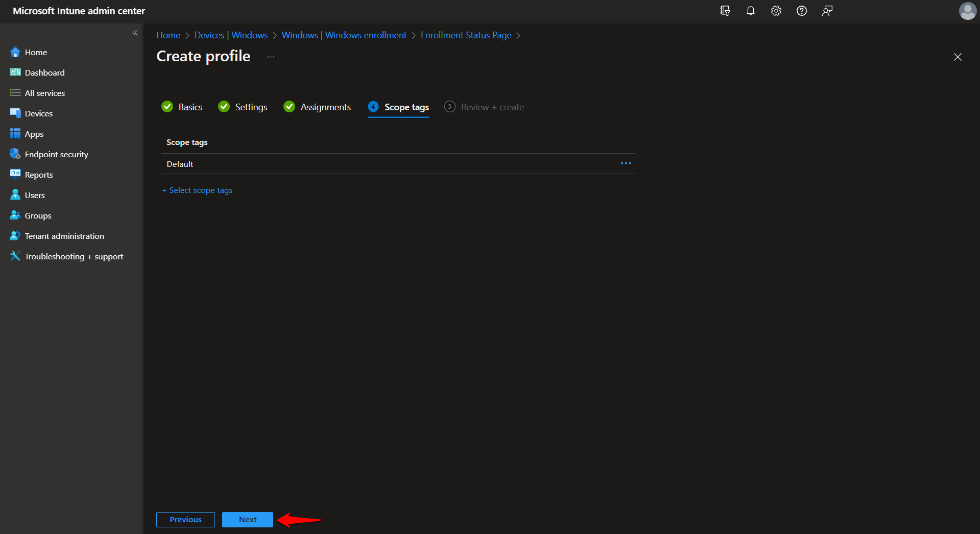Click the help question mark icon
Screen dimensions: 980x534
tap(801, 11)
